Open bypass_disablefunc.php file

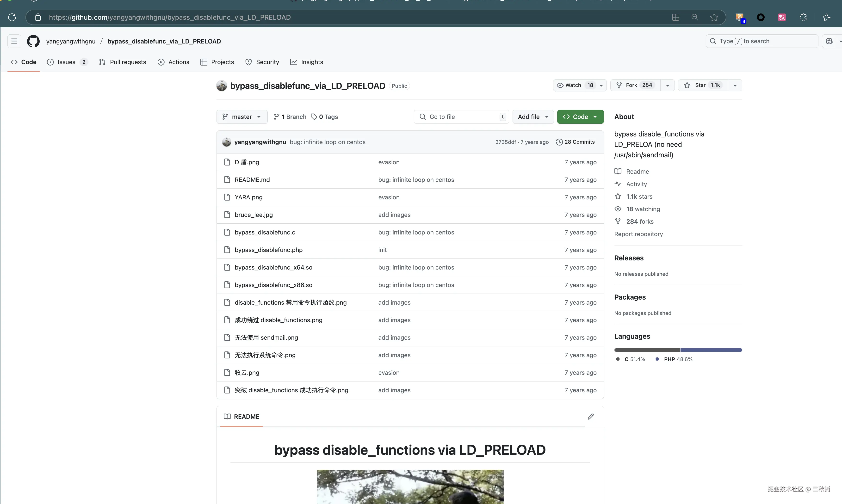268,250
